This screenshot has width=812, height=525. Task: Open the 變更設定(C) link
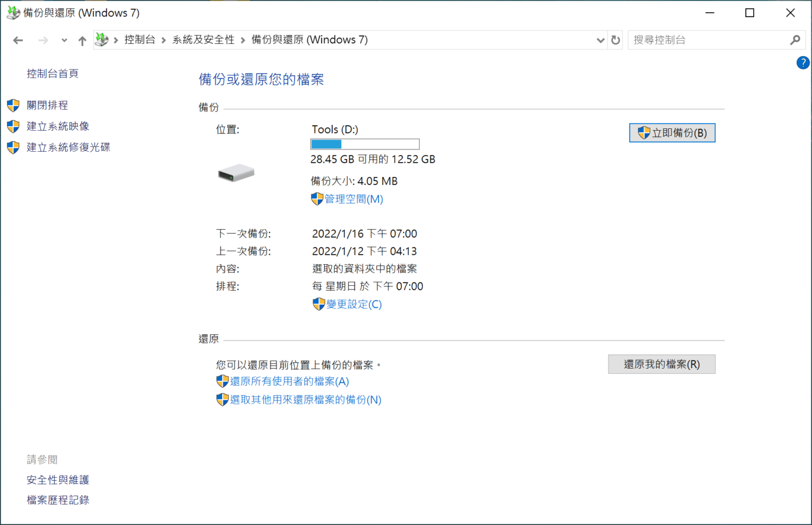point(353,304)
